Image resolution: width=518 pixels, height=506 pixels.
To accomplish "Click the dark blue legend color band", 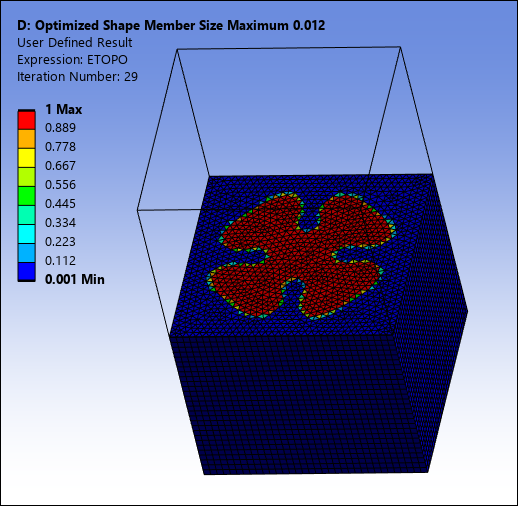I will pyautogui.click(x=26, y=272).
